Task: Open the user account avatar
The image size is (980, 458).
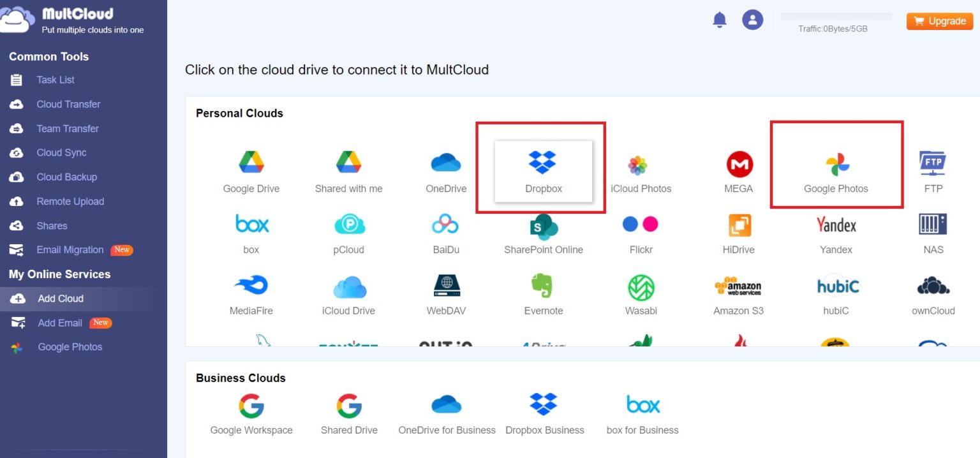Action: click(753, 20)
